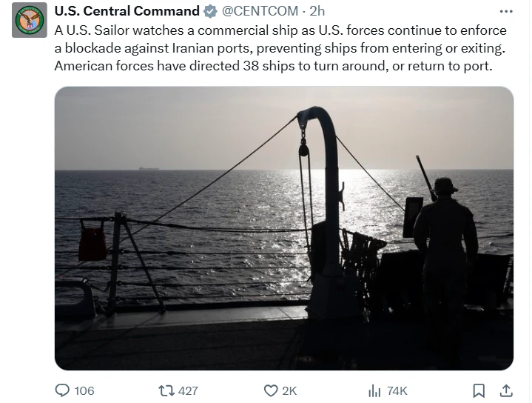Screen dimensions: 532x403
Task: Click the 74K views count
Action: [397, 390]
